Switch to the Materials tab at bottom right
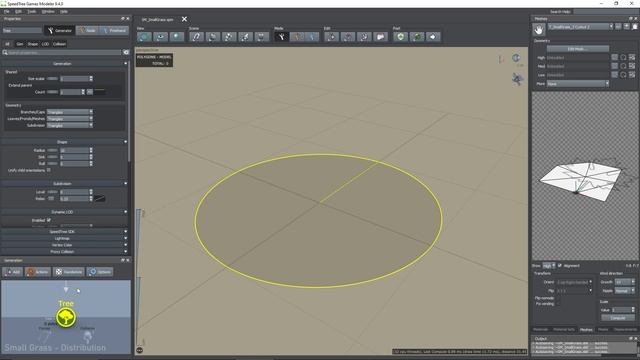 coord(540,329)
